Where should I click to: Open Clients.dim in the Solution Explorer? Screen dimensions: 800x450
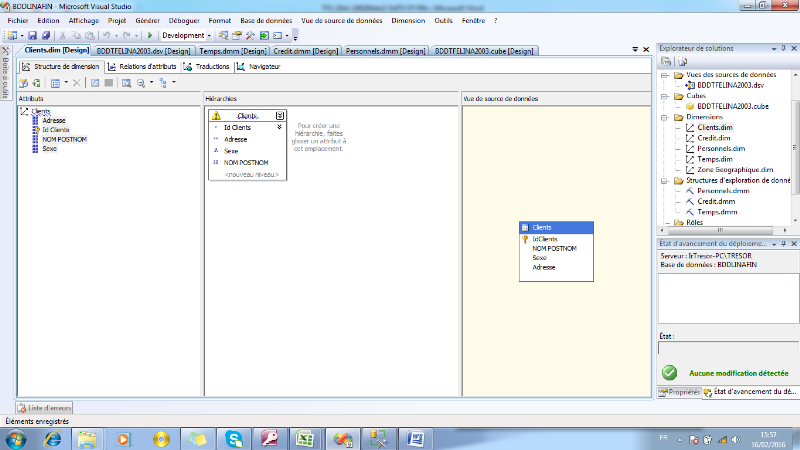[714, 127]
